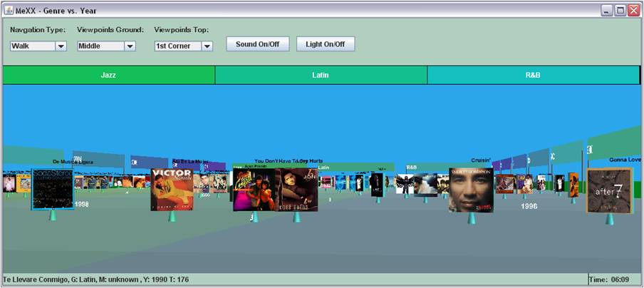Minimize the MeXX window
This screenshot has height=288, width=644.
point(608,11)
